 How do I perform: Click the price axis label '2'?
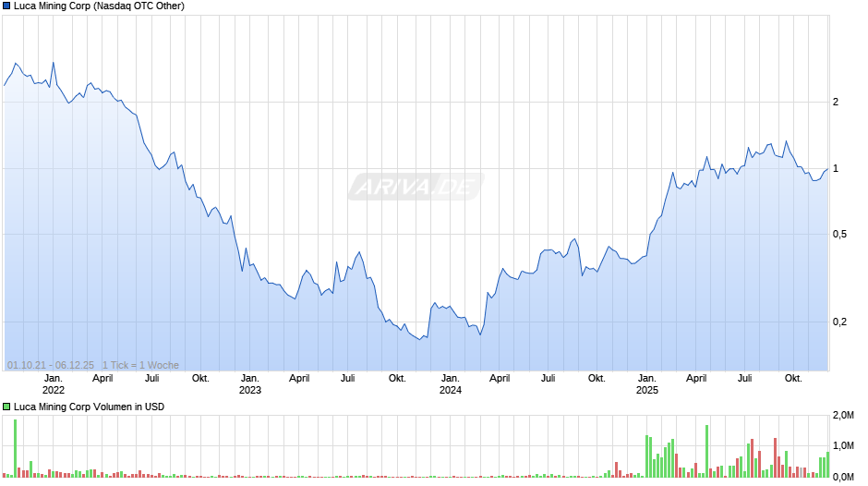tap(836, 102)
